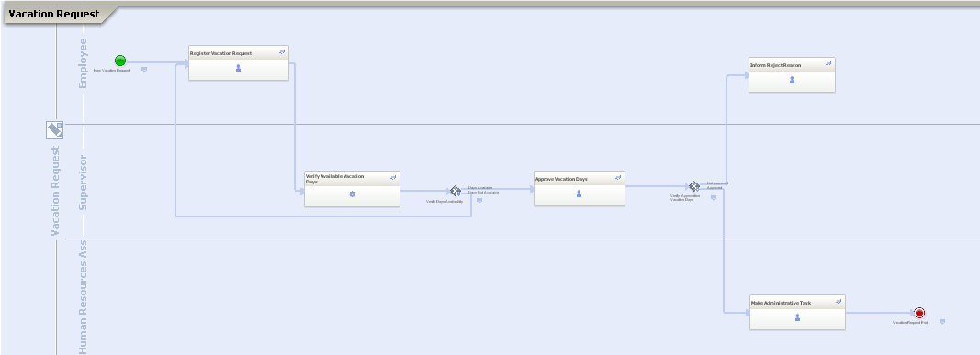Click the red Vacation Request End event
Image resolution: width=980 pixels, height=355 pixels.
(x=918, y=313)
